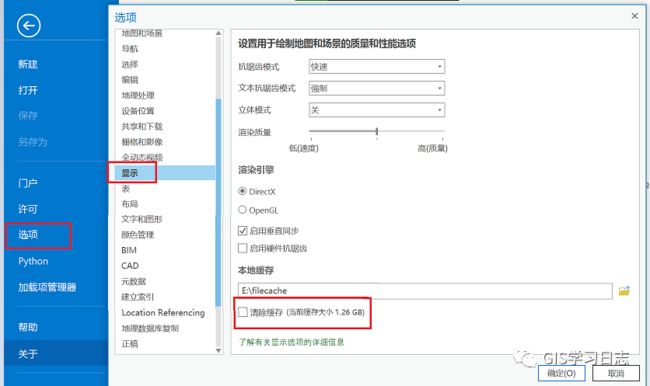Open Python in the blue sidebar
Image resolution: width=650 pixels, height=386 pixels.
pos(33,261)
